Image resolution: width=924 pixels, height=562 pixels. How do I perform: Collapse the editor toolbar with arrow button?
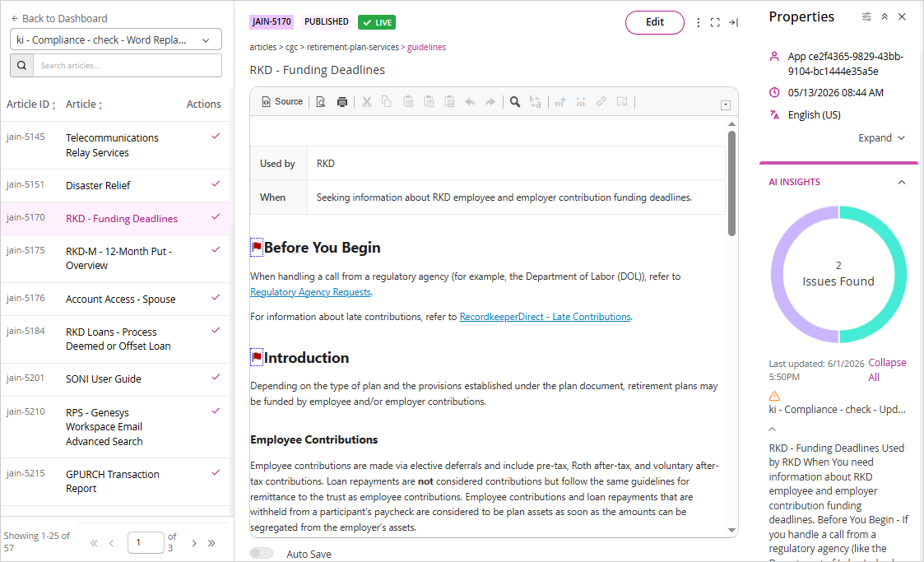point(726,105)
